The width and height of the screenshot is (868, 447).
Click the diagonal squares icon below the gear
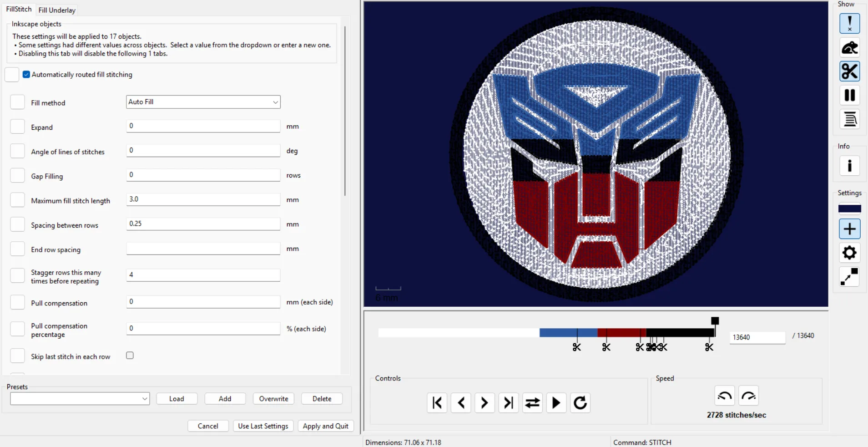(x=849, y=277)
